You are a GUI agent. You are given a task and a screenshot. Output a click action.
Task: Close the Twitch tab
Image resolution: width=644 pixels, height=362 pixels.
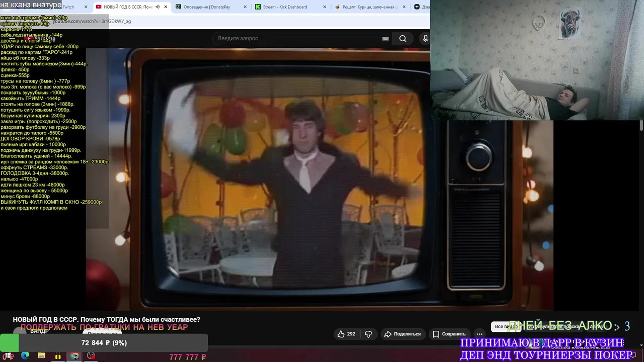tap(86, 7)
